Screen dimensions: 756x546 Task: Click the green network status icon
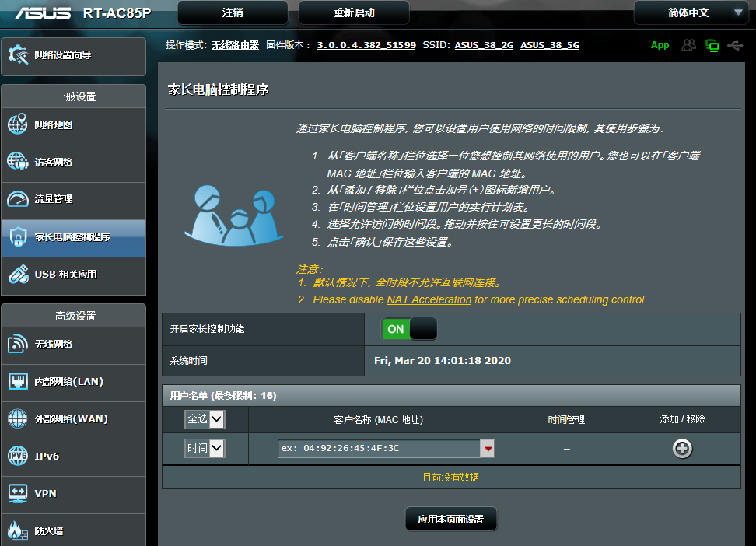tap(712, 46)
